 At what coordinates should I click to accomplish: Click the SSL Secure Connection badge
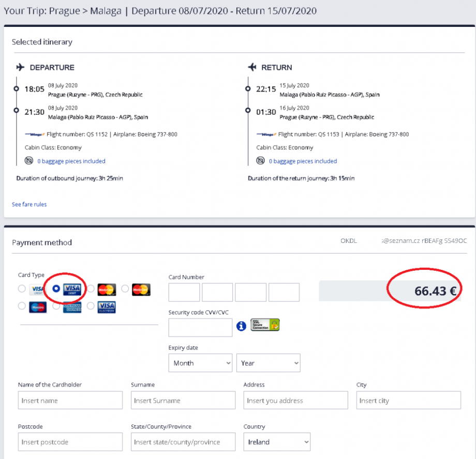[265, 325]
